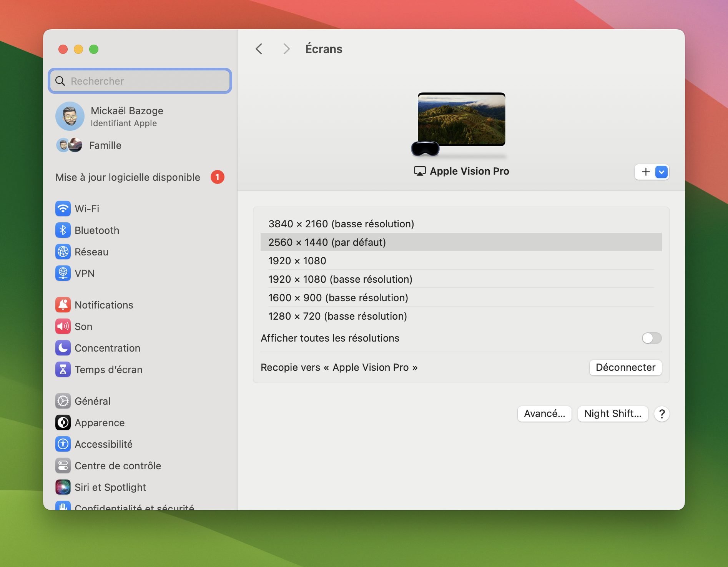Screen dimensions: 728x567
Task: Close the settings window with the red button
Action: [x=63, y=49]
